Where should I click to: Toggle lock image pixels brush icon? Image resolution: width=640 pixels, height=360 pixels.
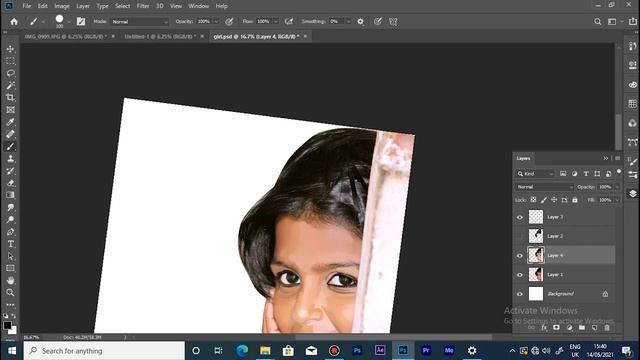pos(544,200)
